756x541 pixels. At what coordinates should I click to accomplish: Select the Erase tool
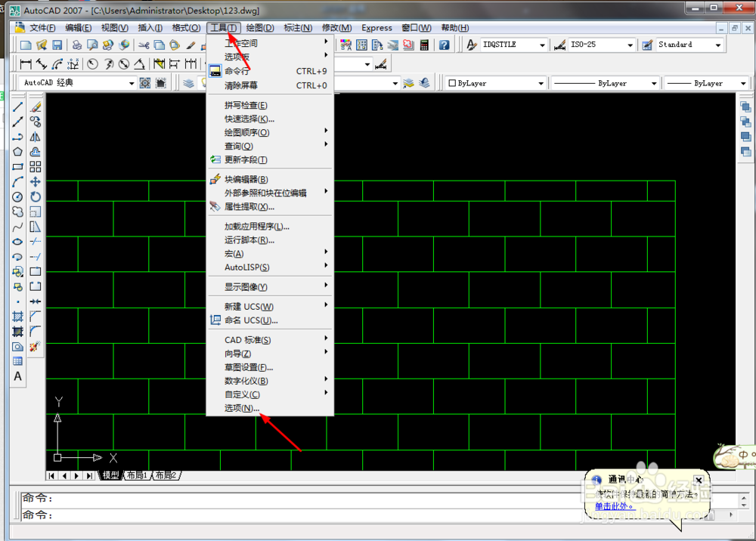[x=36, y=107]
